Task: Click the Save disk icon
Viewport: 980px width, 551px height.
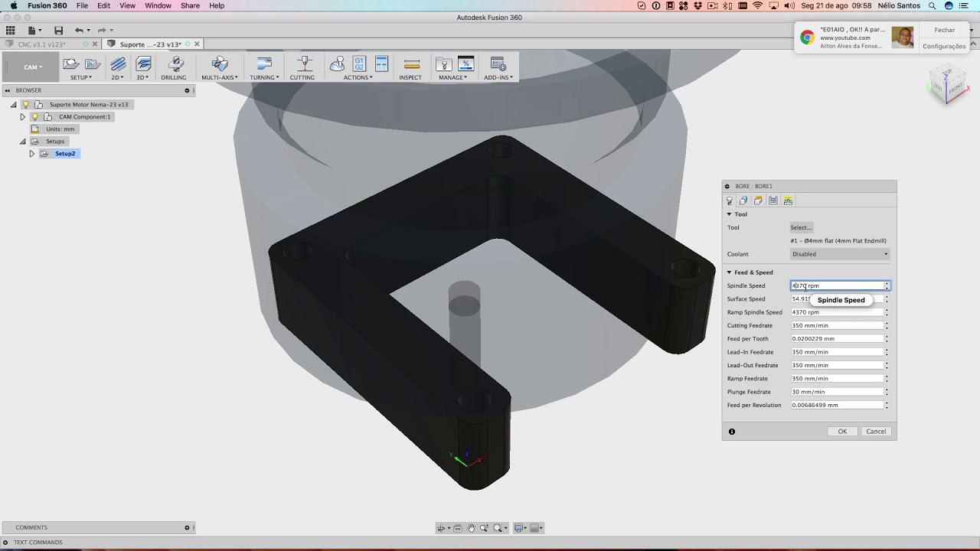Action: (x=58, y=31)
